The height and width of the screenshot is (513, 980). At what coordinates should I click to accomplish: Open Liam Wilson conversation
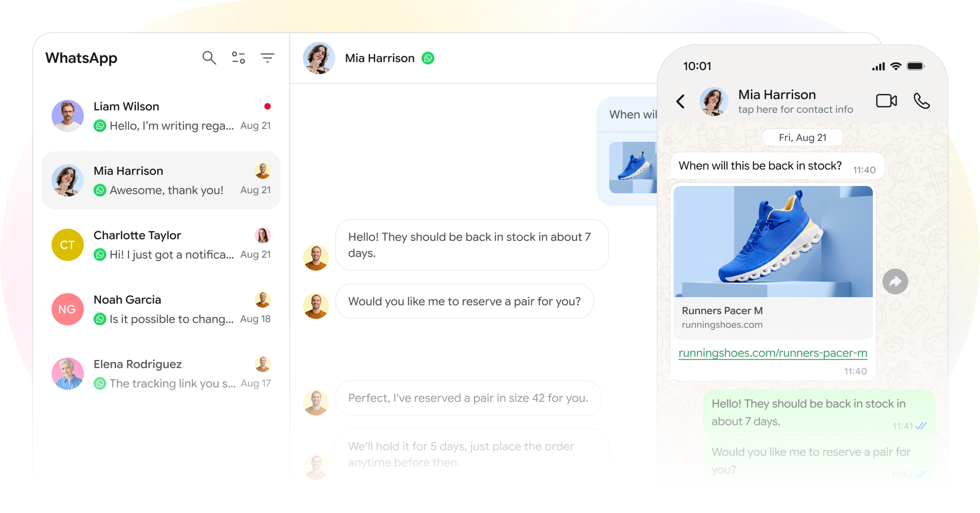(x=161, y=116)
